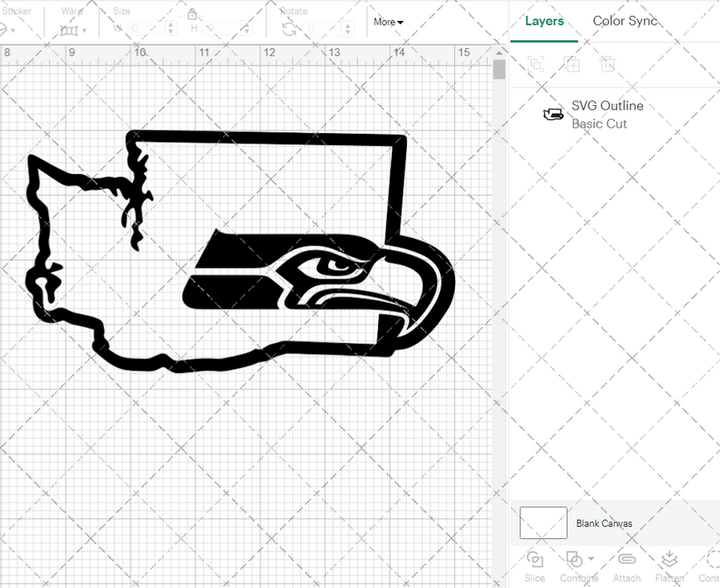This screenshot has width=720, height=588.
Task: Click the add new layer icon
Action: 572,64
